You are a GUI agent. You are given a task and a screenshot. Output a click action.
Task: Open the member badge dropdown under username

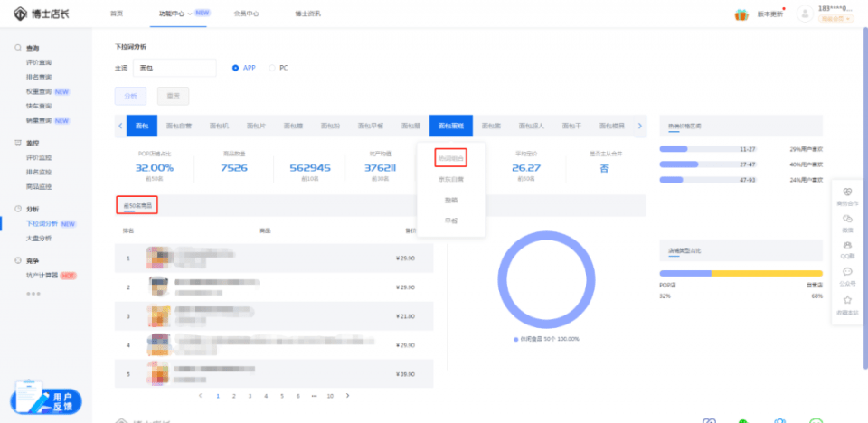pyautogui.click(x=835, y=19)
